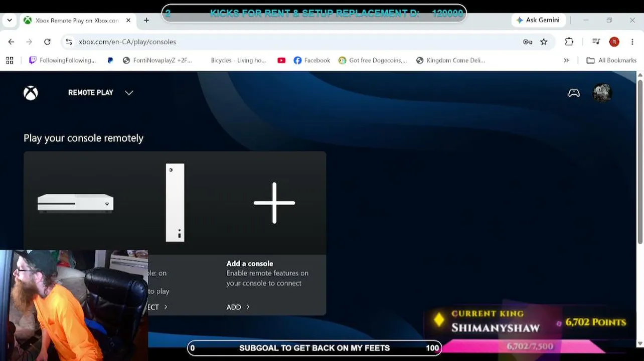Click the Add a console heading
The width and height of the screenshot is (644, 361).
[250, 264]
